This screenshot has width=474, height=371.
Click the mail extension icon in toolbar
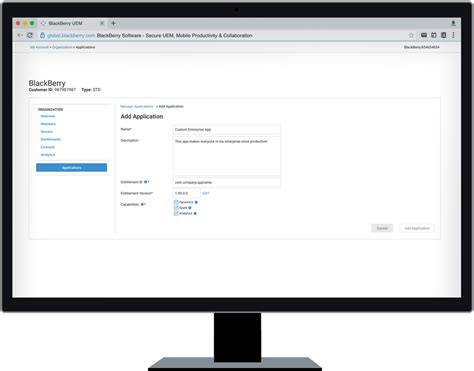(424, 35)
